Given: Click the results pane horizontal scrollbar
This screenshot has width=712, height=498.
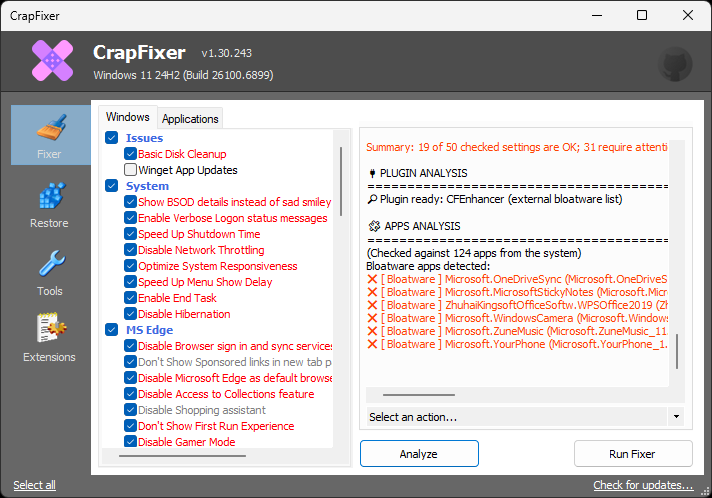Looking at the screenshot, I should (x=419, y=395).
